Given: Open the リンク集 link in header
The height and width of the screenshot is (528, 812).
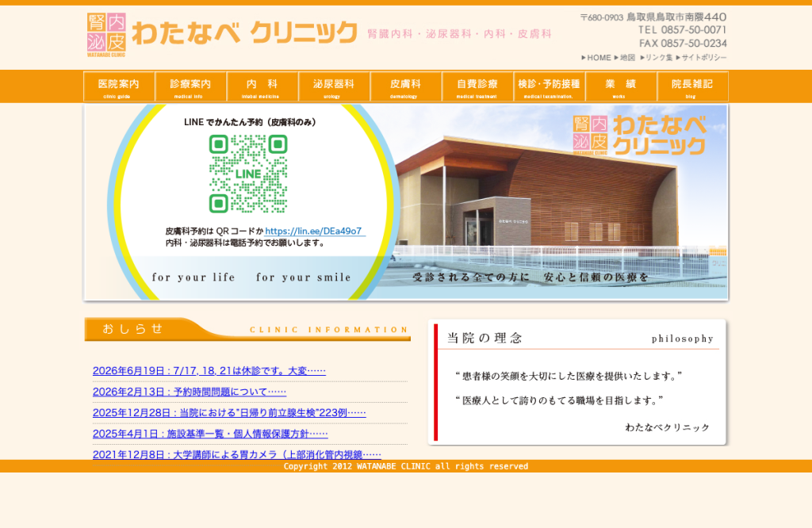Looking at the screenshot, I should (x=656, y=57).
